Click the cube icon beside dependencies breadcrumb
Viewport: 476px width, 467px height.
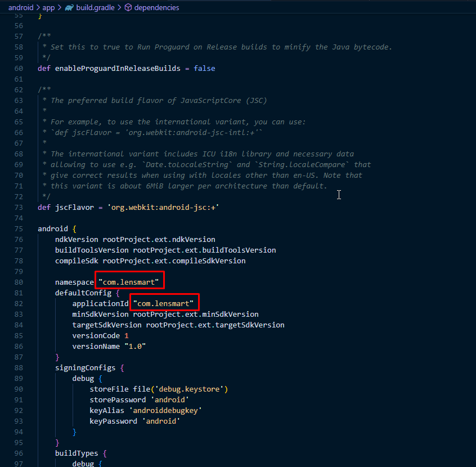(x=128, y=8)
